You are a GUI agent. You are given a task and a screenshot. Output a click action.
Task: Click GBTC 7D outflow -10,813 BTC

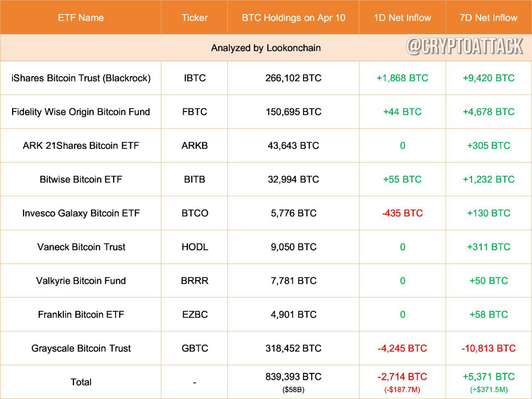point(489,348)
